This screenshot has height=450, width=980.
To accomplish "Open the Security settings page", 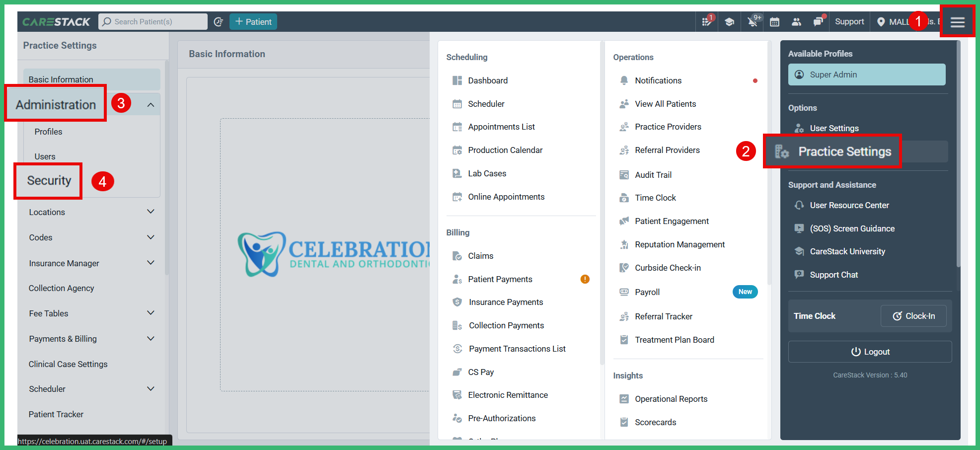I will [48, 181].
